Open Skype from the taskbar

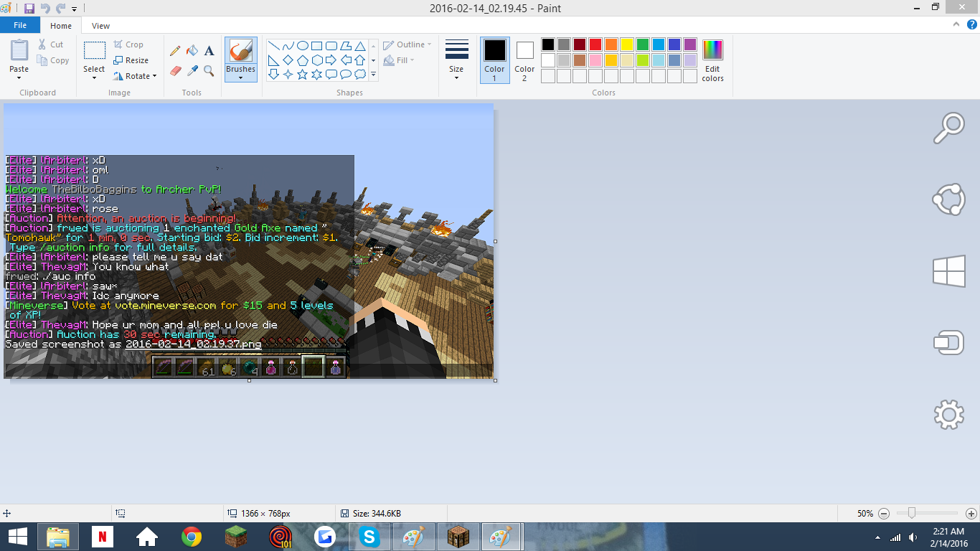tap(369, 537)
